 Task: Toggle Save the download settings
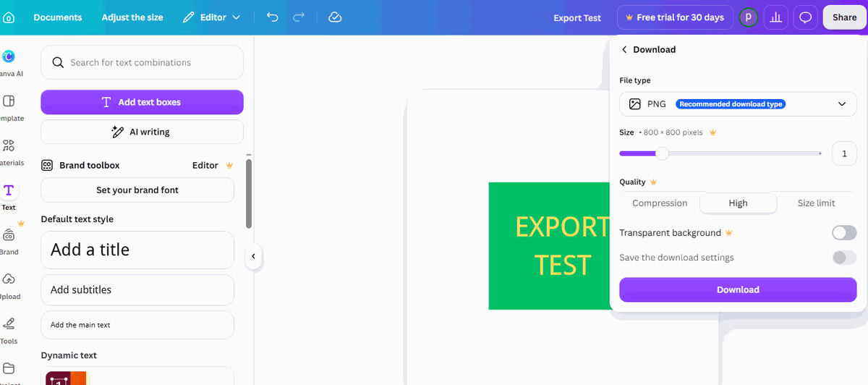844,258
